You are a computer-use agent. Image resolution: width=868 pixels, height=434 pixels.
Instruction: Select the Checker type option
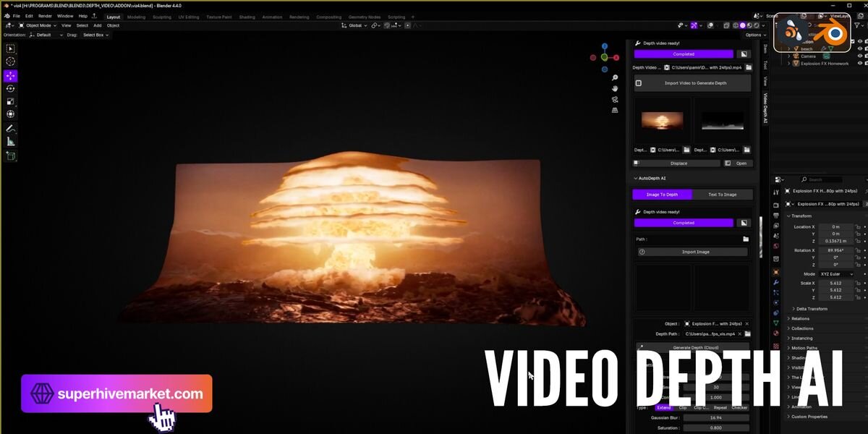pyautogui.click(x=739, y=407)
